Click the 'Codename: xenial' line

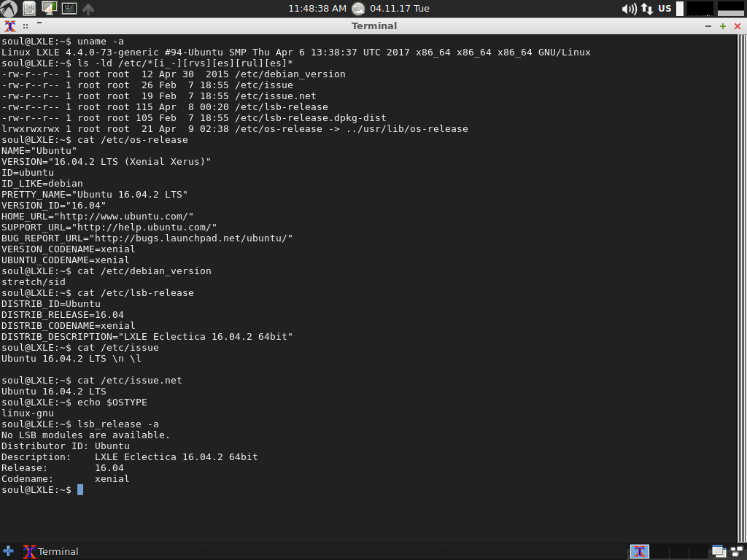65,480
